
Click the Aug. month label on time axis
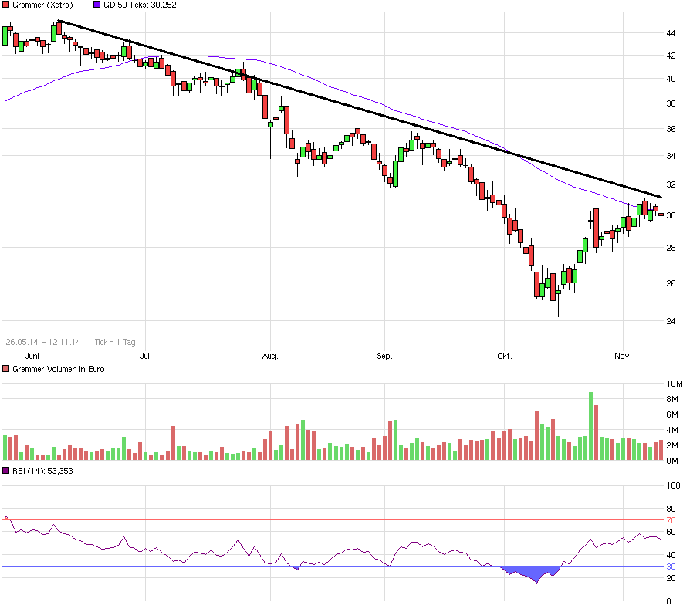[x=270, y=357]
